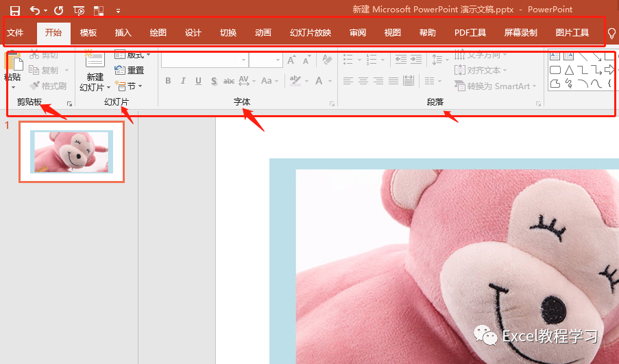Screen dimensions: 619x364
Task: Increase list indent level icon
Action: tap(416, 60)
